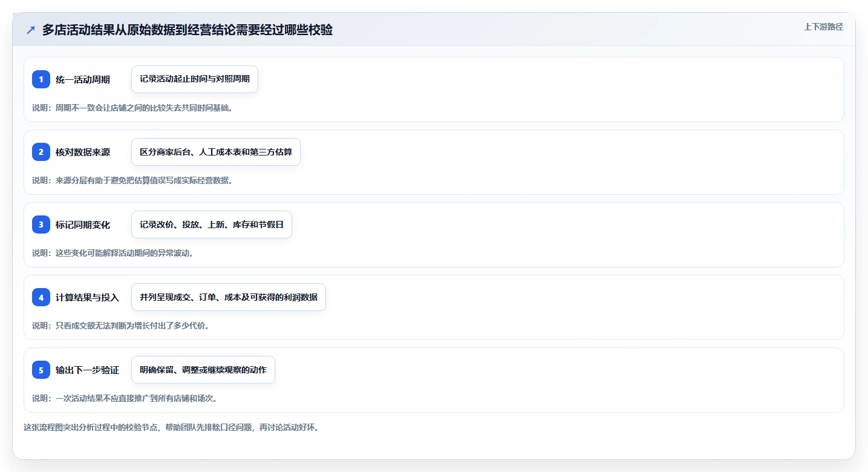
Task: Click the 并列呈现成交、订单、成本及可获得的利润数据 chip
Action: pos(229,297)
